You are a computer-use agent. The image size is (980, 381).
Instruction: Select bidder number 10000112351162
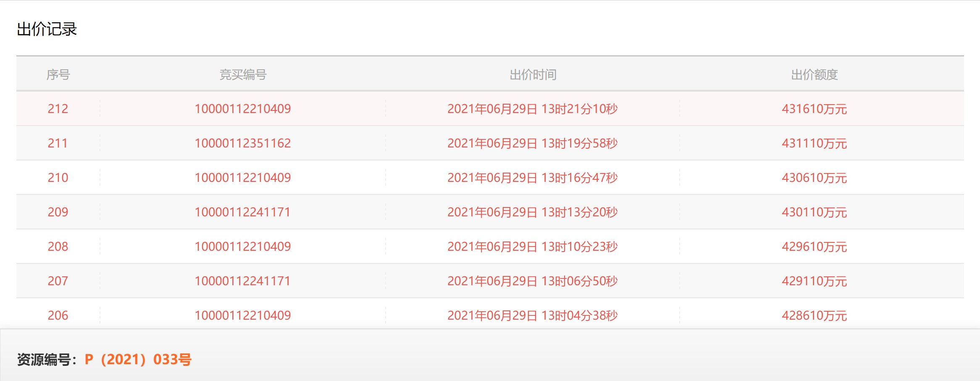[243, 143]
